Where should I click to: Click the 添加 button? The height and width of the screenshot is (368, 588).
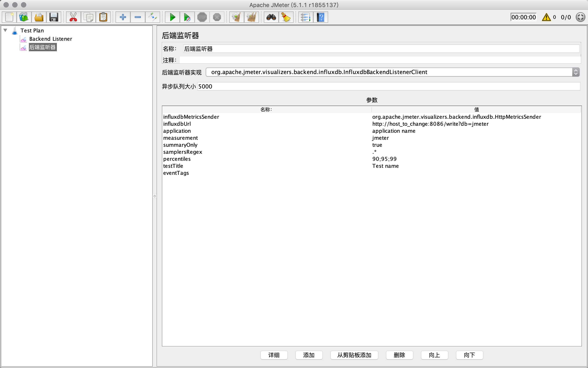click(309, 355)
